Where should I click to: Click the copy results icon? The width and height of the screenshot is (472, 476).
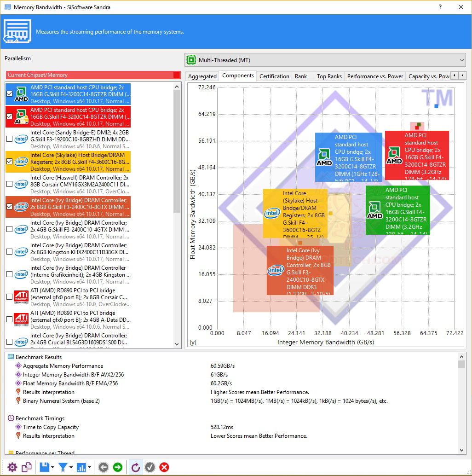tap(27, 467)
